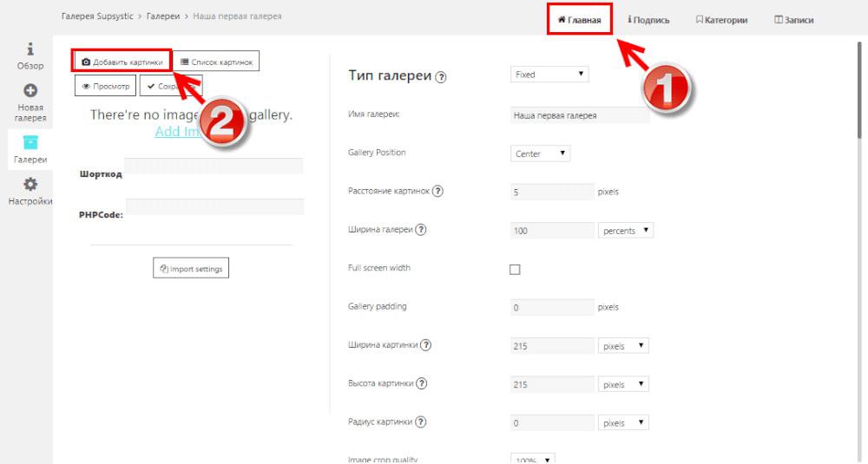The width and height of the screenshot is (868, 464).
Task: Click the Import settings button
Action: (x=191, y=268)
